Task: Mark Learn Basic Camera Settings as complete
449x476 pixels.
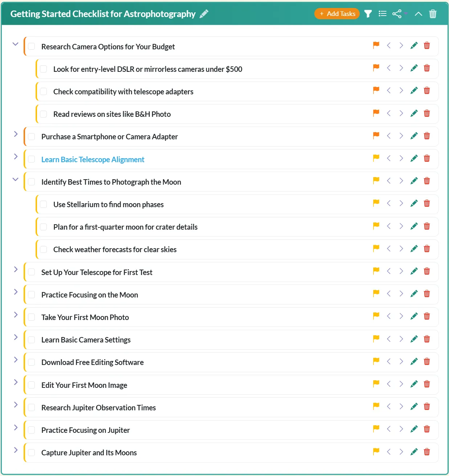Action: [31, 340]
